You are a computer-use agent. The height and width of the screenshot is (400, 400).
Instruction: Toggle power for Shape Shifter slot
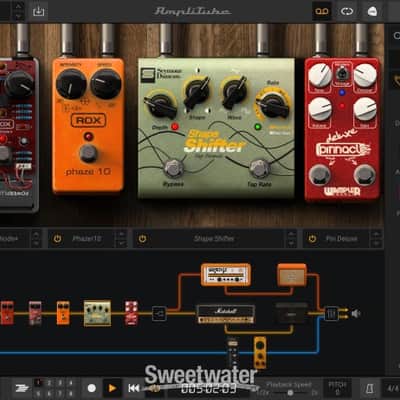(x=143, y=239)
